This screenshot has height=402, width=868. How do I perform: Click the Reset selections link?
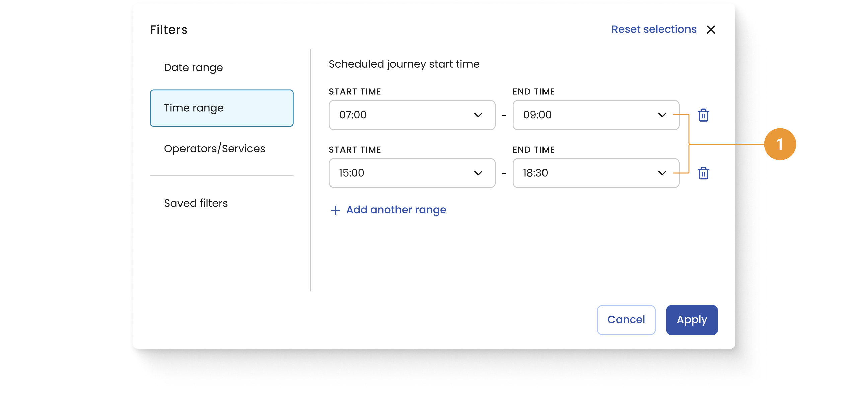tap(653, 30)
